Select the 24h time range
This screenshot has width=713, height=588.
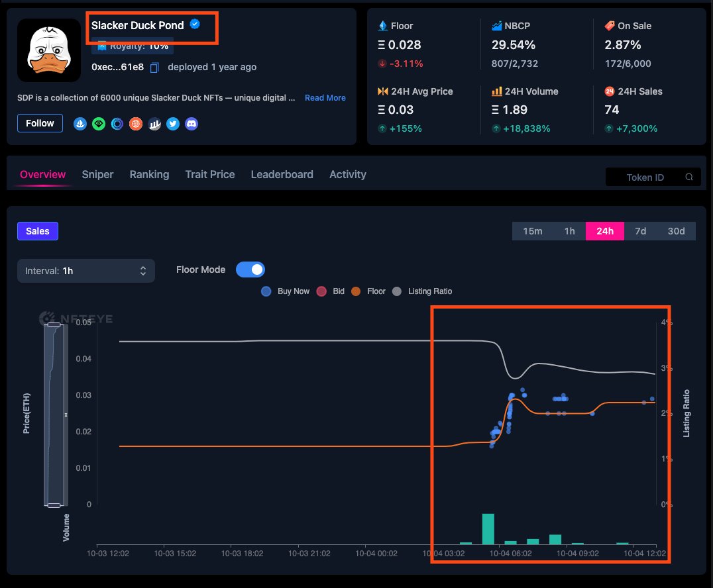pos(605,231)
